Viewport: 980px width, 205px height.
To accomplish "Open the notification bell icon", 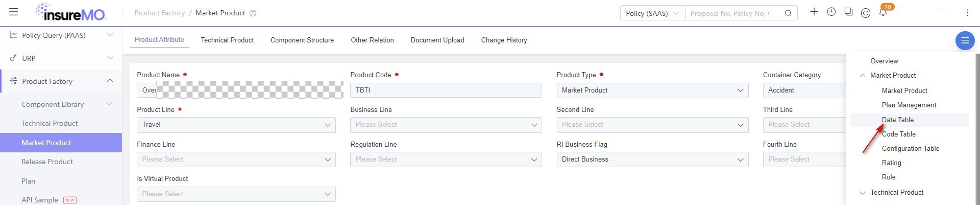I will coord(883,12).
